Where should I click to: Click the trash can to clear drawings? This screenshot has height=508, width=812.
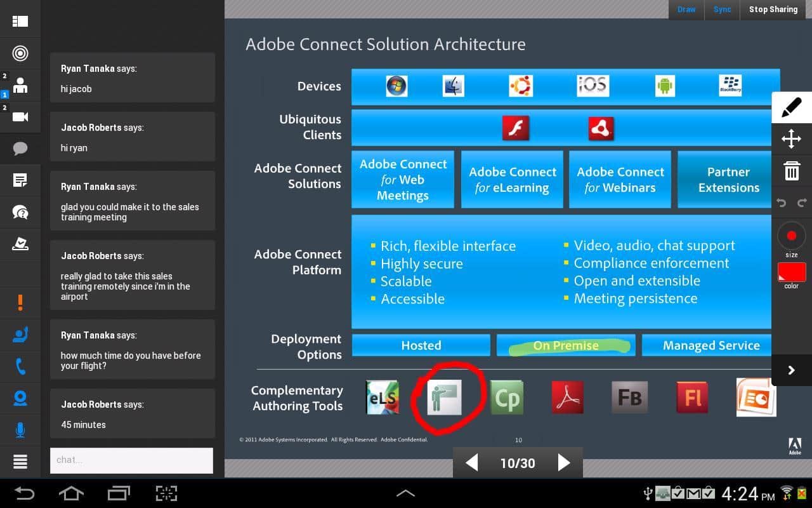(x=791, y=171)
